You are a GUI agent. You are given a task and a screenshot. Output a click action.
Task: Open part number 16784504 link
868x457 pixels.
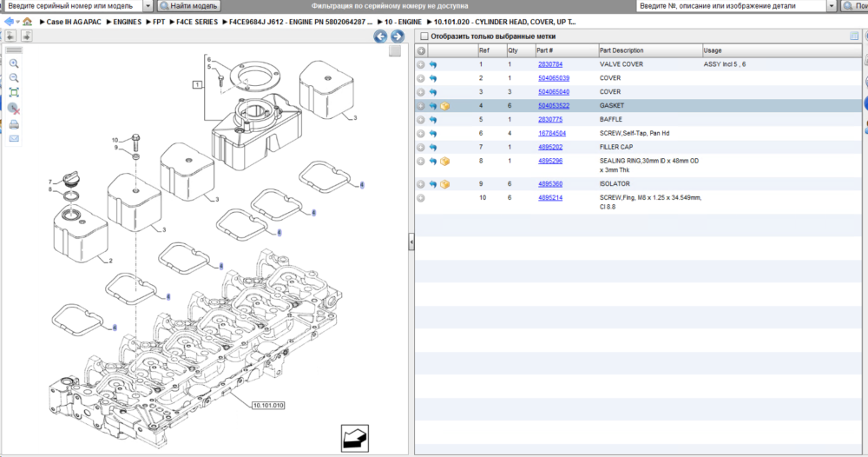click(552, 134)
